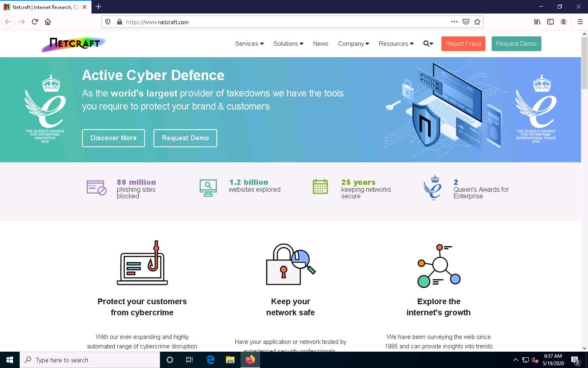Show hidden system tray icons chevron
This screenshot has width=588, height=368.
(x=515, y=360)
